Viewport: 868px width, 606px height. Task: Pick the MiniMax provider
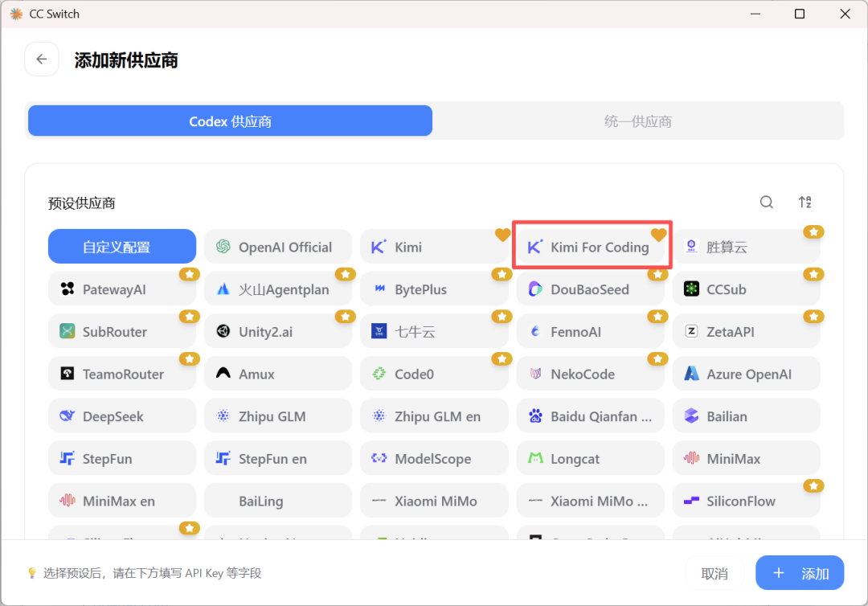pyautogui.click(x=746, y=458)
